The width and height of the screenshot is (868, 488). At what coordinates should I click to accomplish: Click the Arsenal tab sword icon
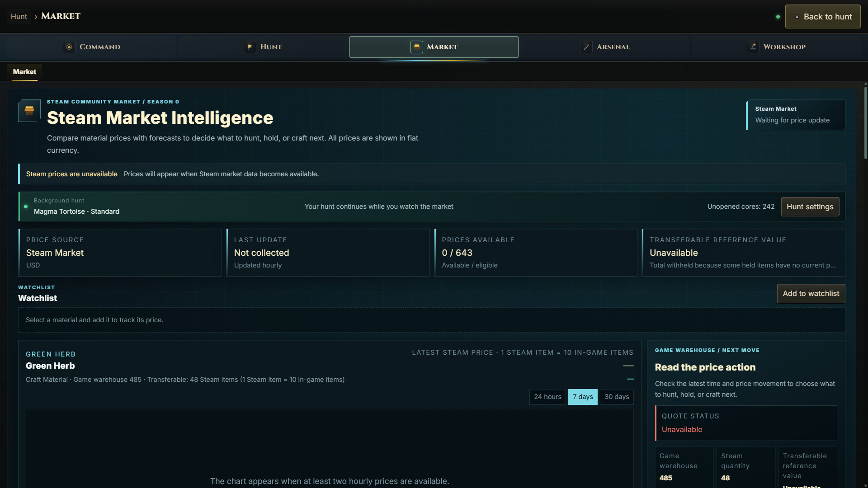point(586,47)
